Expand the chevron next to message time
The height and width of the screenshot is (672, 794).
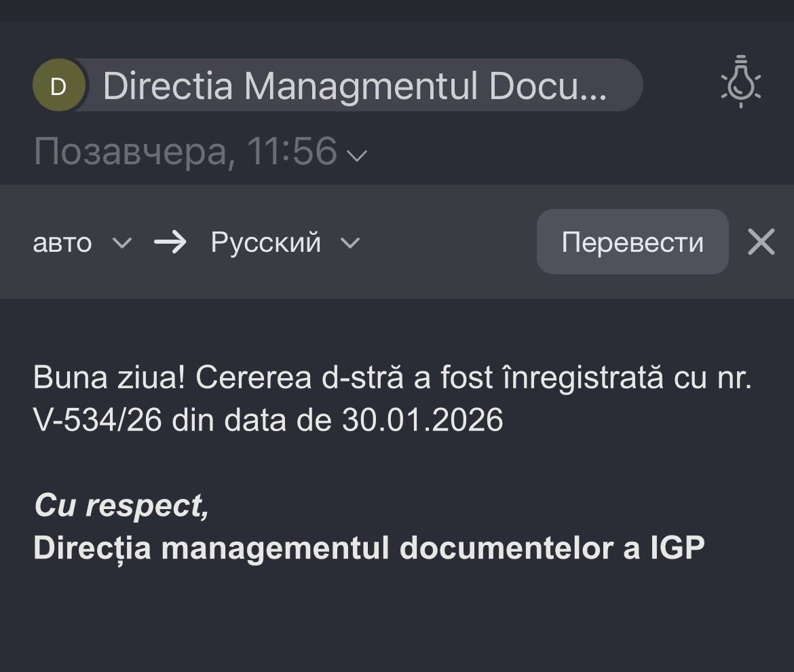(x=357, y=155)
